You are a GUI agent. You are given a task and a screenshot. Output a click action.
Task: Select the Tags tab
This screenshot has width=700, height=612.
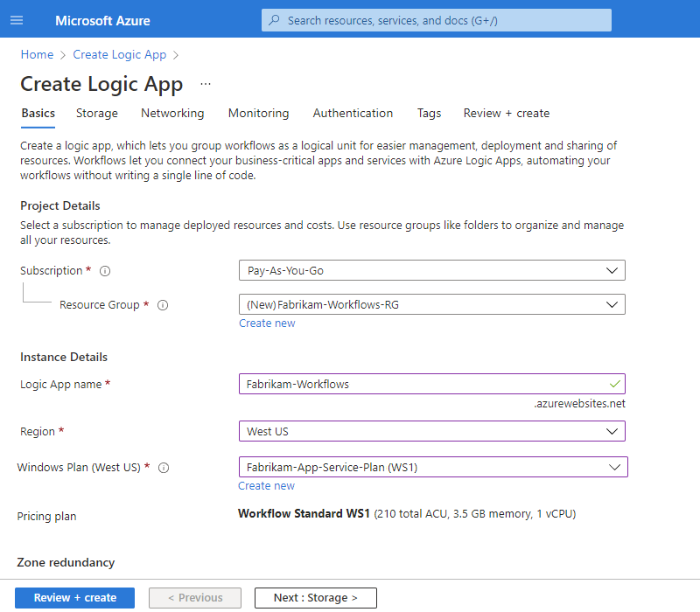pyautogui.click(x=429, y=113)
